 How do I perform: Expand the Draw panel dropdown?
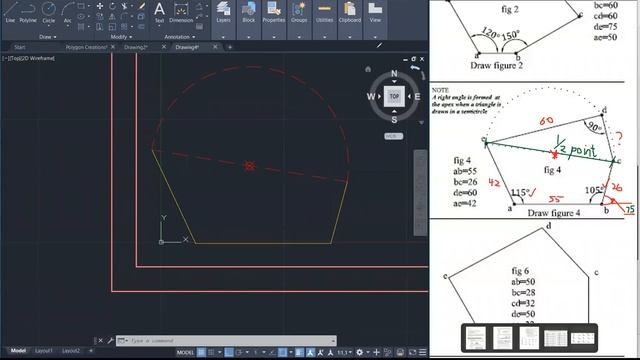coord(47,37)
